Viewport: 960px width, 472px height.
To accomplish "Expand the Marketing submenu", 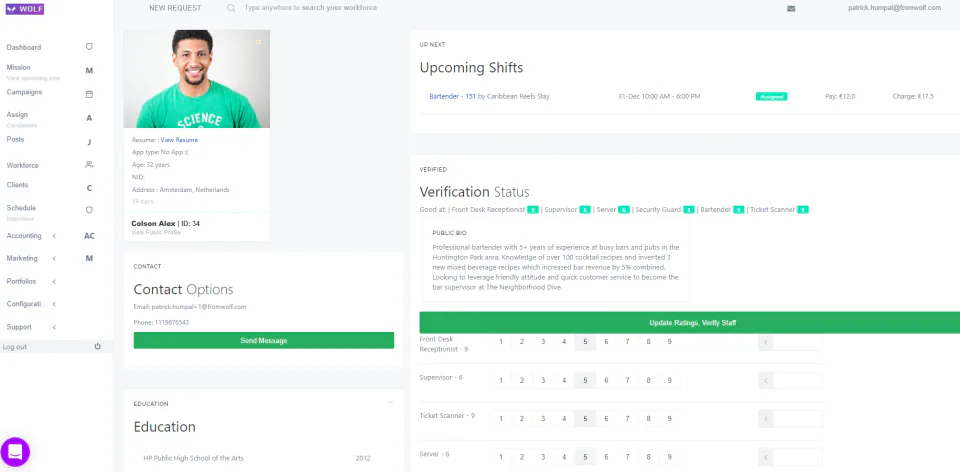I will tap(54, 258).
